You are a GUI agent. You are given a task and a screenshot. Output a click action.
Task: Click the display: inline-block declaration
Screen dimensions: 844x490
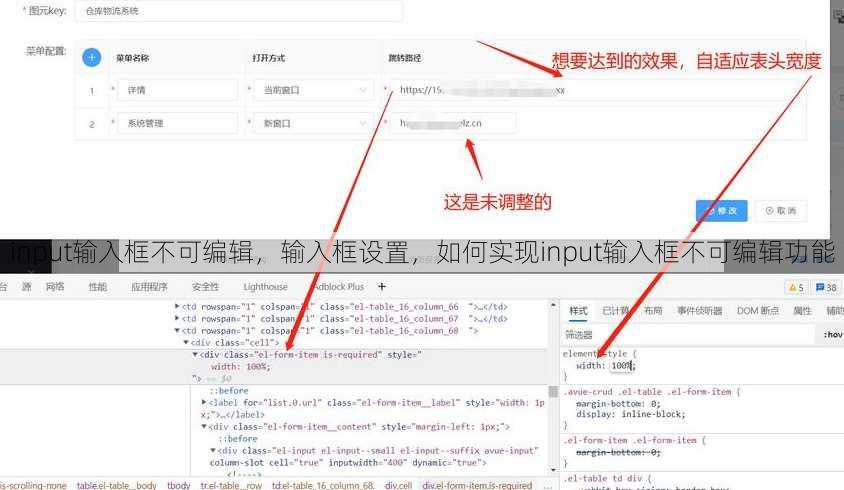click(x=631, y=414)
